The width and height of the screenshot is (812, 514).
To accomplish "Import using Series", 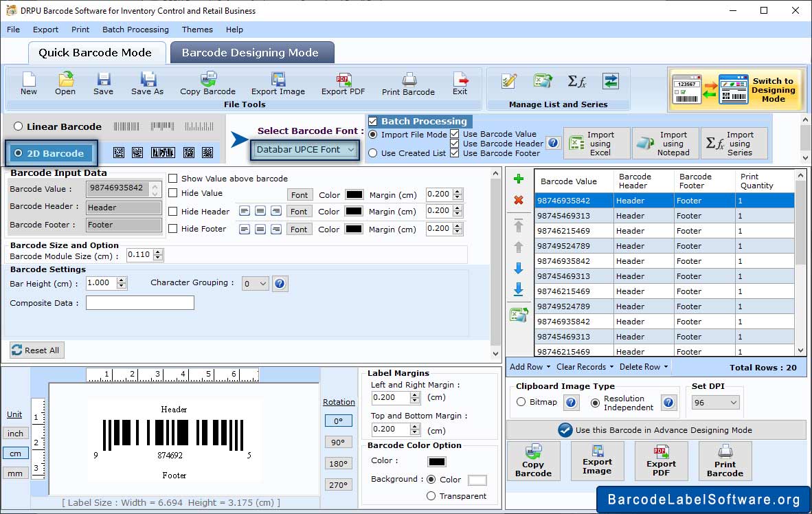I will (x=734, y=143).
